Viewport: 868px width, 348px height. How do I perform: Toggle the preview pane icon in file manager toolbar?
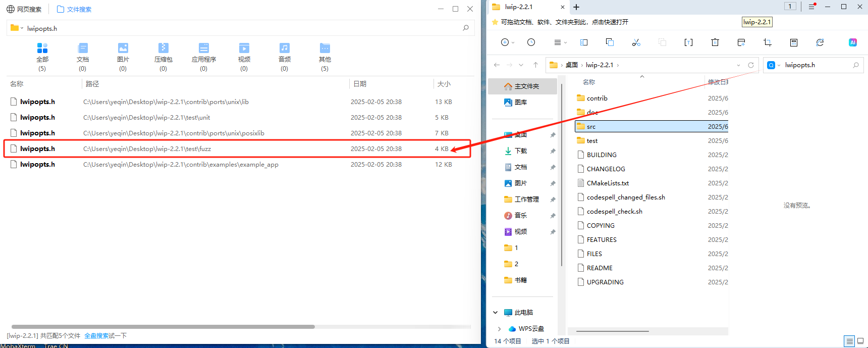pos(584,42)
